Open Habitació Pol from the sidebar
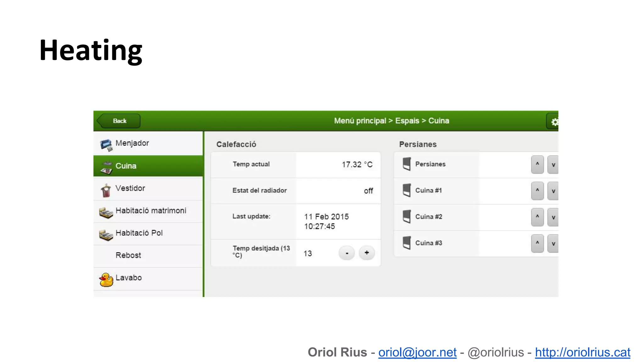The image size is (644, 362). pyautogui.click(x=148, y=233)
